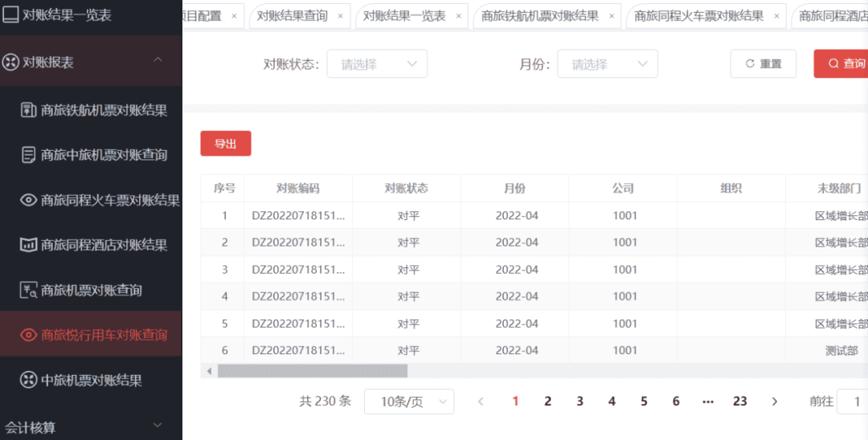Click the red 导出 button
Viewport: 868px width, 440px height.
pyautogui.click(x=225, y=144)
